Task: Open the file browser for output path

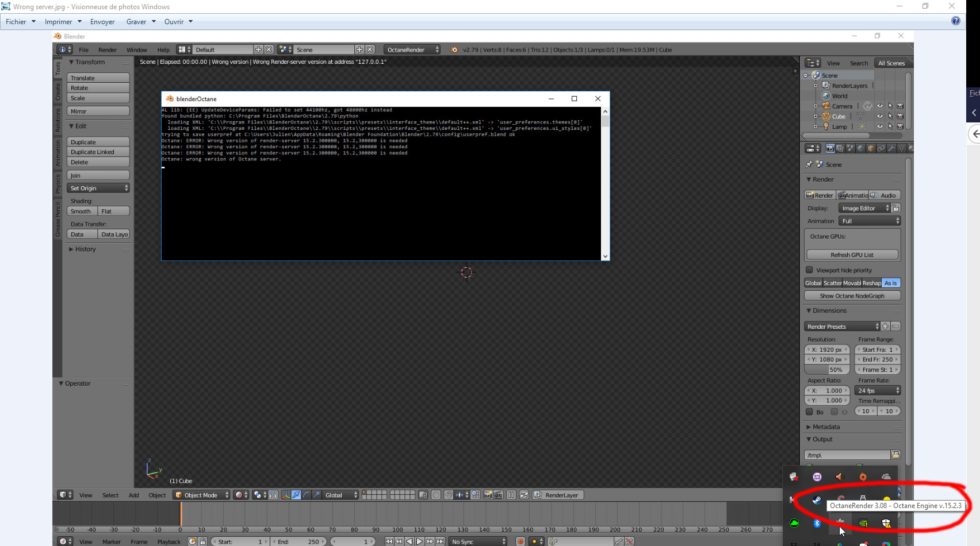Action: click(x=895, y=455)
